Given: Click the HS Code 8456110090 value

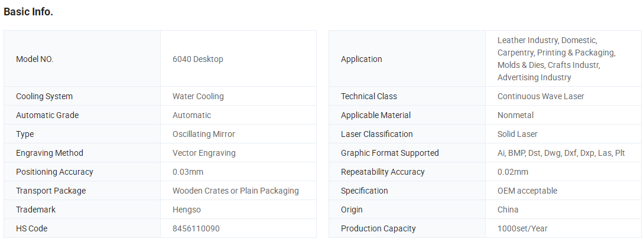Looking at the screenshot, I should (196, 228).
